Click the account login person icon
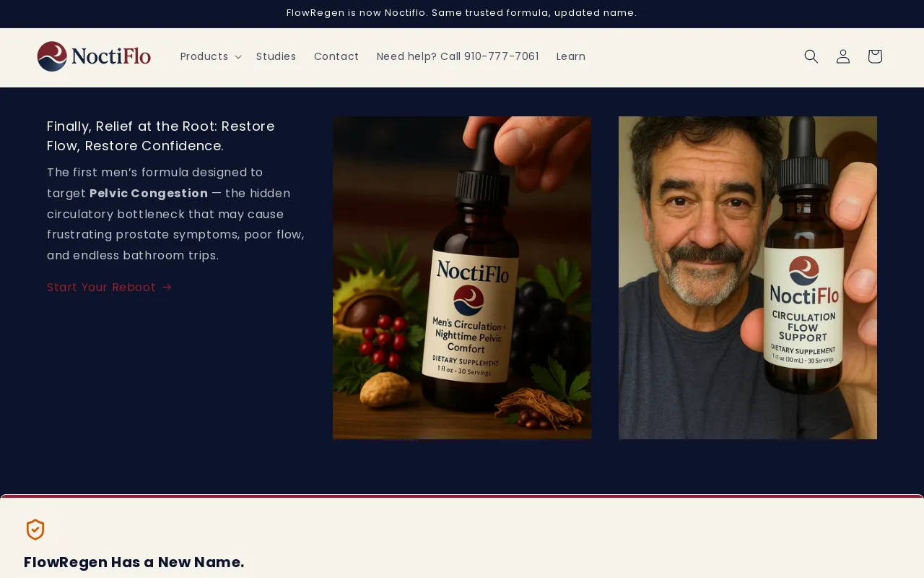 tap(842, 56)
